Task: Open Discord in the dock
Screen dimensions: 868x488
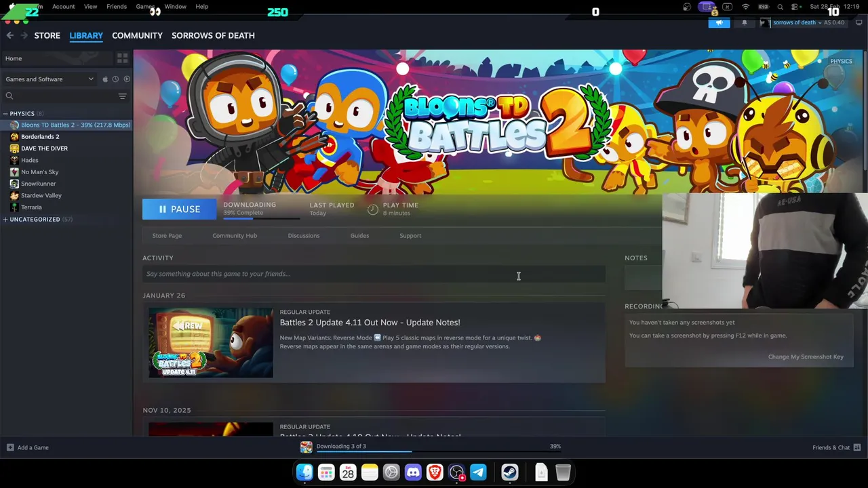Action: click(x=413, y=472)
